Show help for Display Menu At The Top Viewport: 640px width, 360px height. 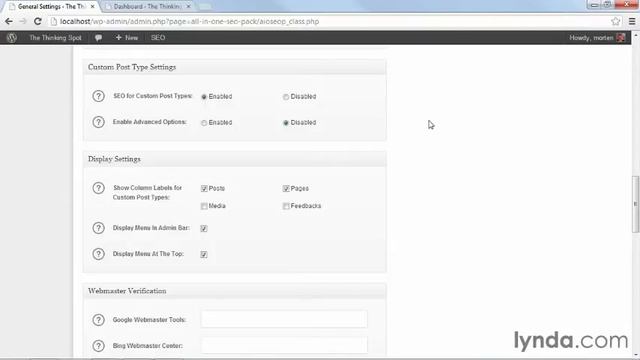[x=98, y=254]
